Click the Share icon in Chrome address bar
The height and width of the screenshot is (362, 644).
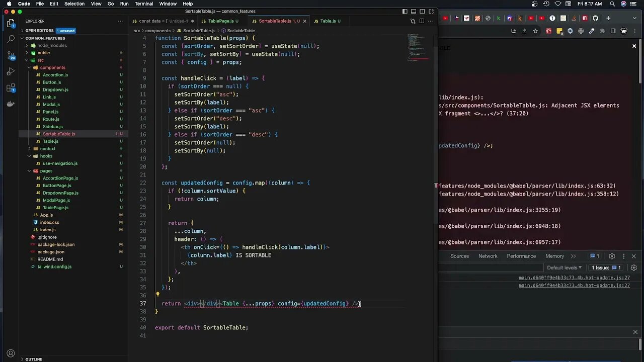tap(524, 31)
